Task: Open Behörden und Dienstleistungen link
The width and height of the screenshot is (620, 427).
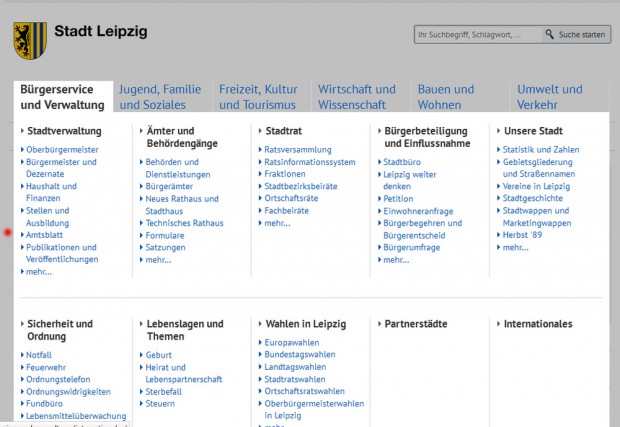Action: coord(178,168)
